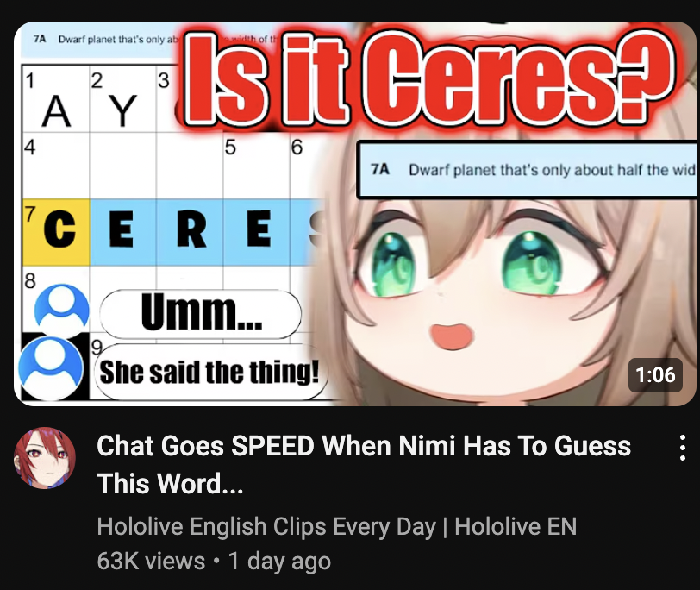Click the 1:06 duration badge
The width and height of the screenshot is (700, 590).
tap(655, 374)
